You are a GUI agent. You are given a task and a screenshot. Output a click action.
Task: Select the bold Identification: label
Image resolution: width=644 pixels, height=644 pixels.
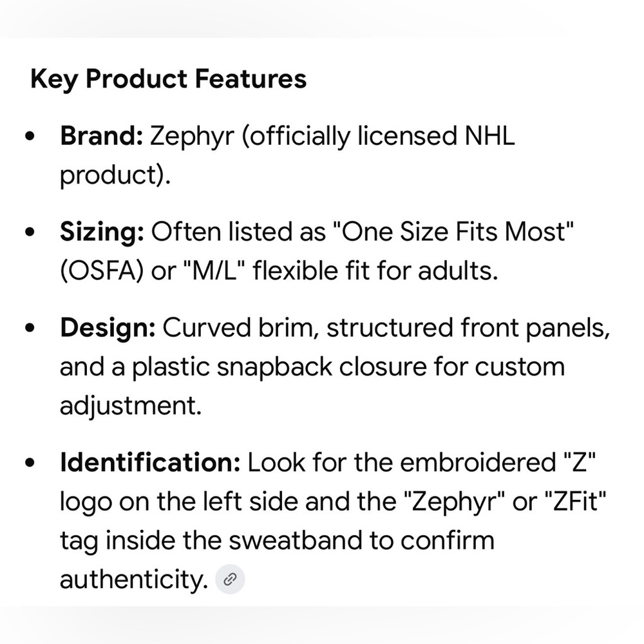click(x=150, y=462)
